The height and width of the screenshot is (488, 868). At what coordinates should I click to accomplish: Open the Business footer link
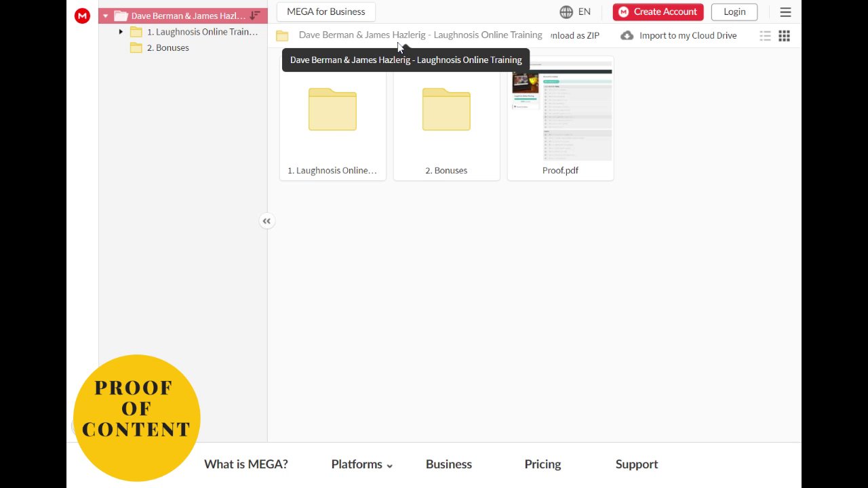pyautogui.click(x=449, y=464)
